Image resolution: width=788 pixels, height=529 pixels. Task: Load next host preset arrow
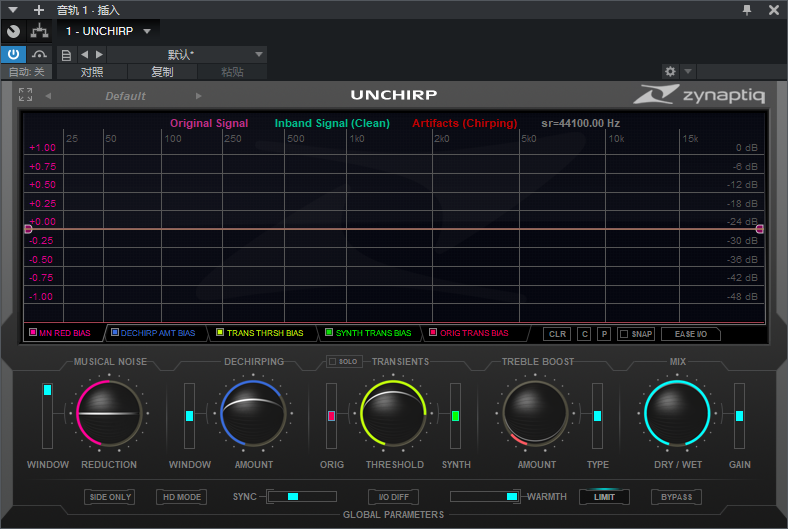(100, 54)
